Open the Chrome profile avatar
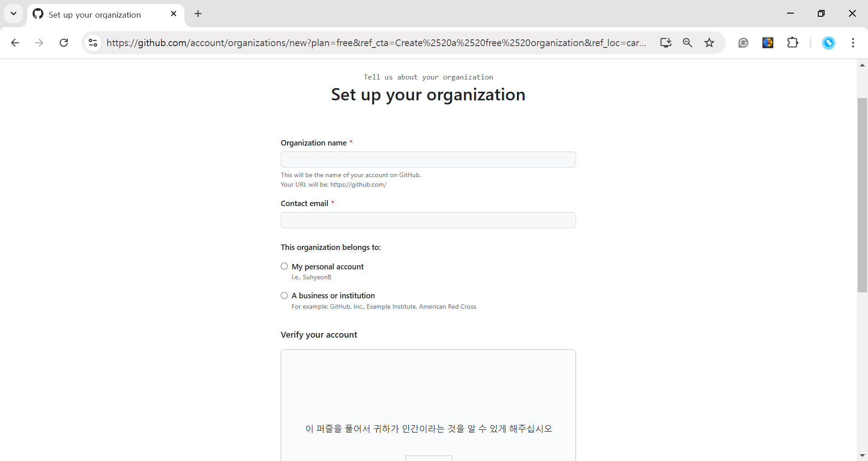The image size is (868, 461). point(828,42)
